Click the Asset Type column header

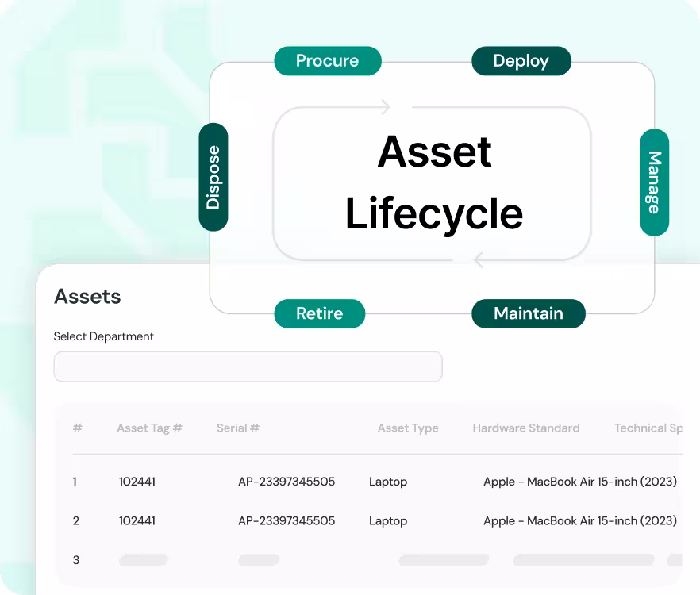[x=408, y=428]
